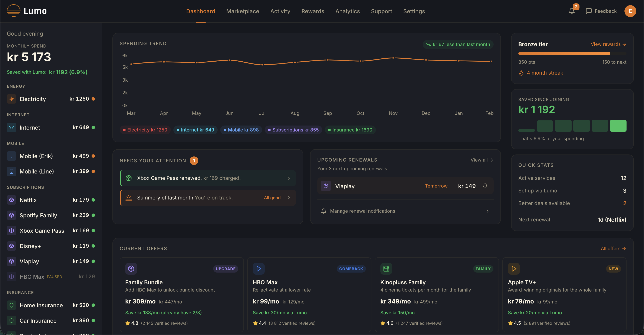Expand the Summery of last month row
This screenshot has width=644, height=335.
(289, 198)
